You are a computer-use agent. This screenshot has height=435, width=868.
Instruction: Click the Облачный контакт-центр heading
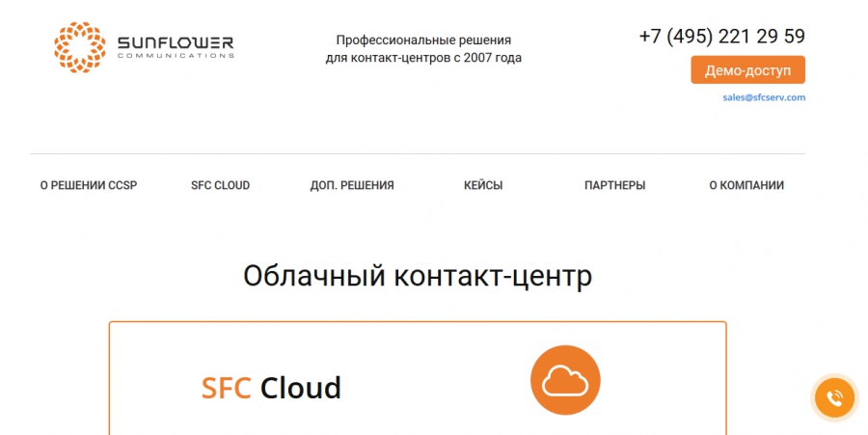click(x=418, y=276)
